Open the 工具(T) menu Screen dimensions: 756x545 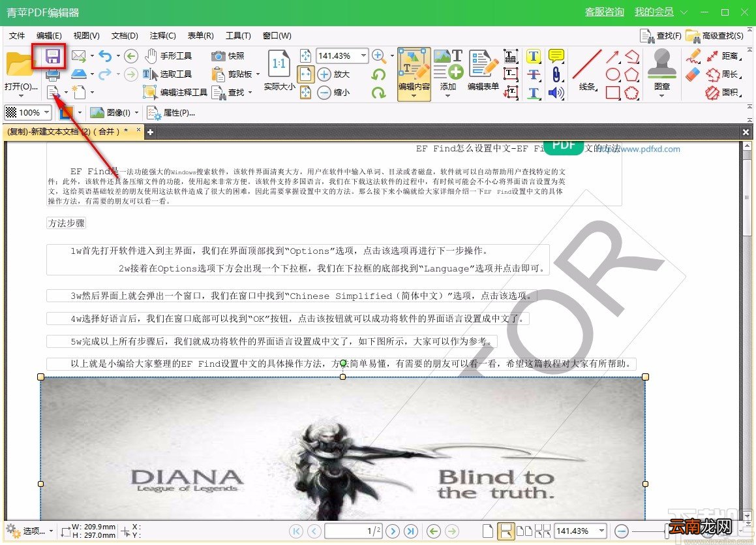click(238, 36)
